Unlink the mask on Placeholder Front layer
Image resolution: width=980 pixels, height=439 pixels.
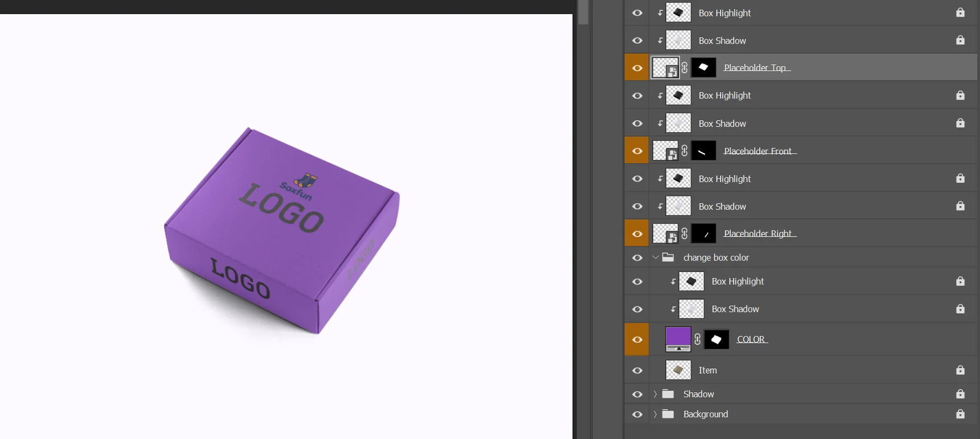pyautogui.click(x=684, y=151)
